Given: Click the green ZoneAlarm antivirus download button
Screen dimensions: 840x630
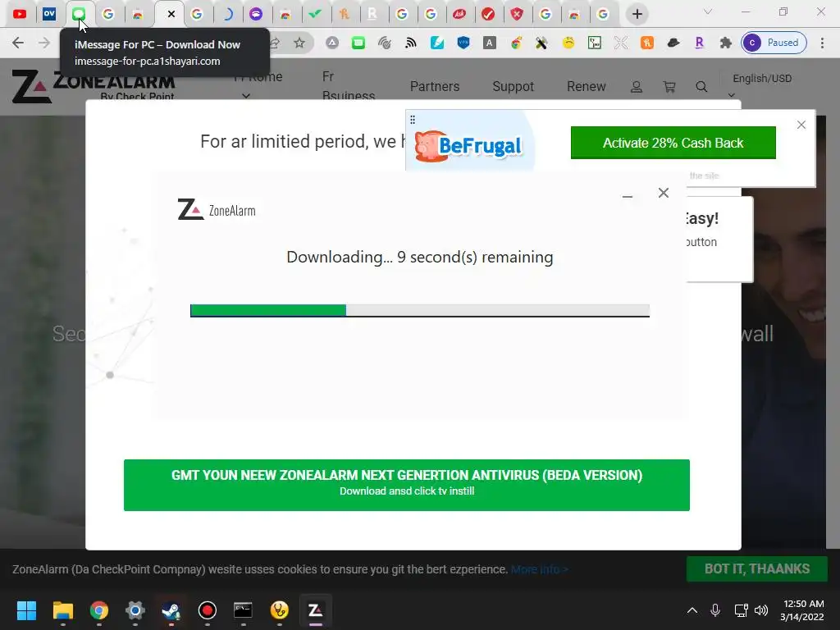Looking at the screenshot, I should (407, 485).
